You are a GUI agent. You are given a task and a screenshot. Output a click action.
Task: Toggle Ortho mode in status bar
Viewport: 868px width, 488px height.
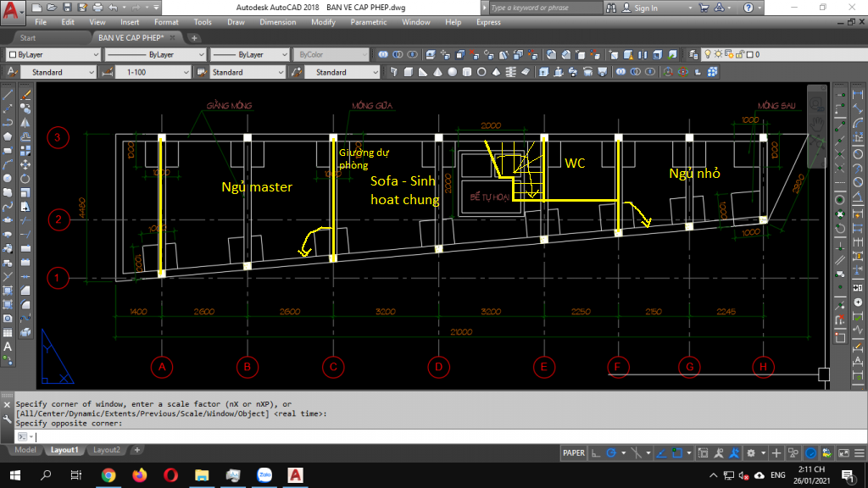point(596,453)
